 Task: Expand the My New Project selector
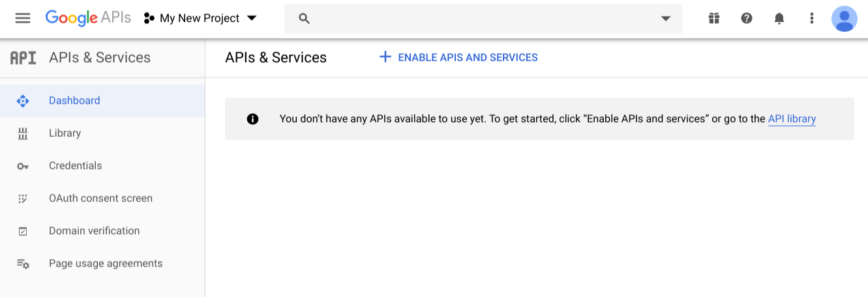pyautogui.click(x=200, y=18)
